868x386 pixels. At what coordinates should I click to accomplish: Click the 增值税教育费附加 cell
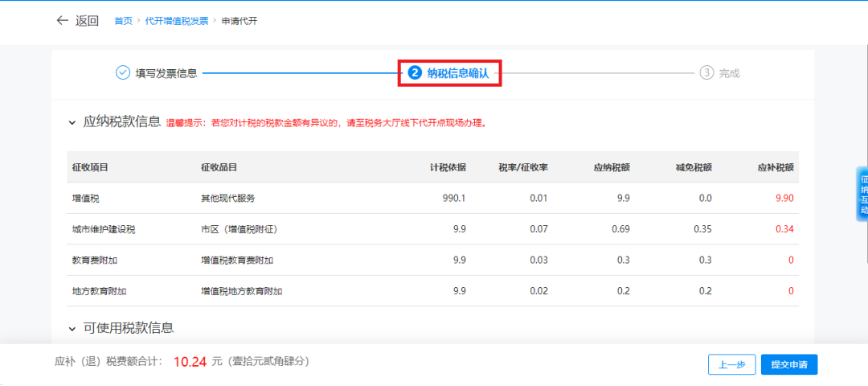point(237,261)
